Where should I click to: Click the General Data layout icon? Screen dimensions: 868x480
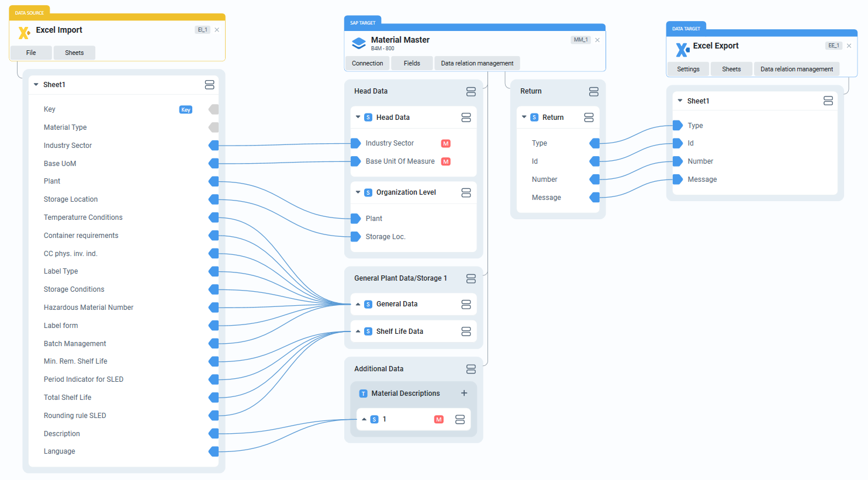click(466, 304)
